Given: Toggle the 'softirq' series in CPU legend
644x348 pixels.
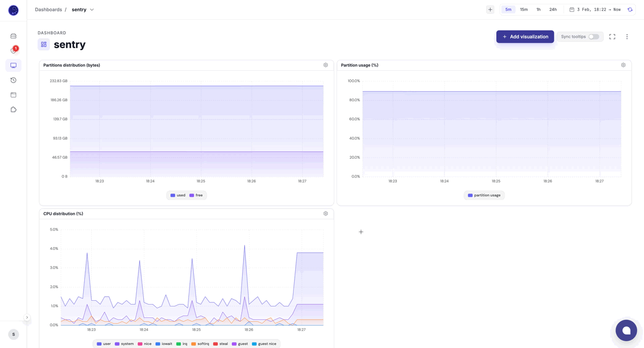Looking at the screenshot, I should (200, 344).
